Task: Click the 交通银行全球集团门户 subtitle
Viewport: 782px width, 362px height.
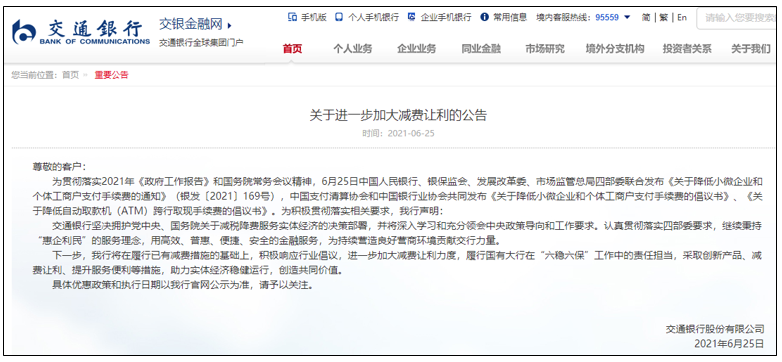Action: tap(201, 42)
